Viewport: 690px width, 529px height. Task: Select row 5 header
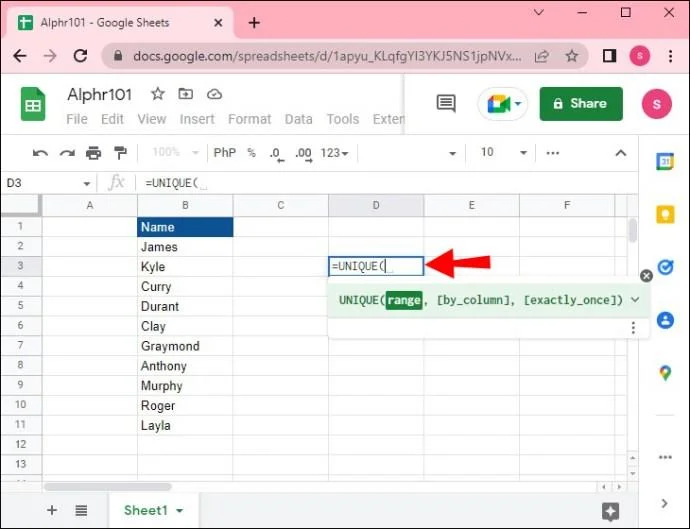click(21, 305)
